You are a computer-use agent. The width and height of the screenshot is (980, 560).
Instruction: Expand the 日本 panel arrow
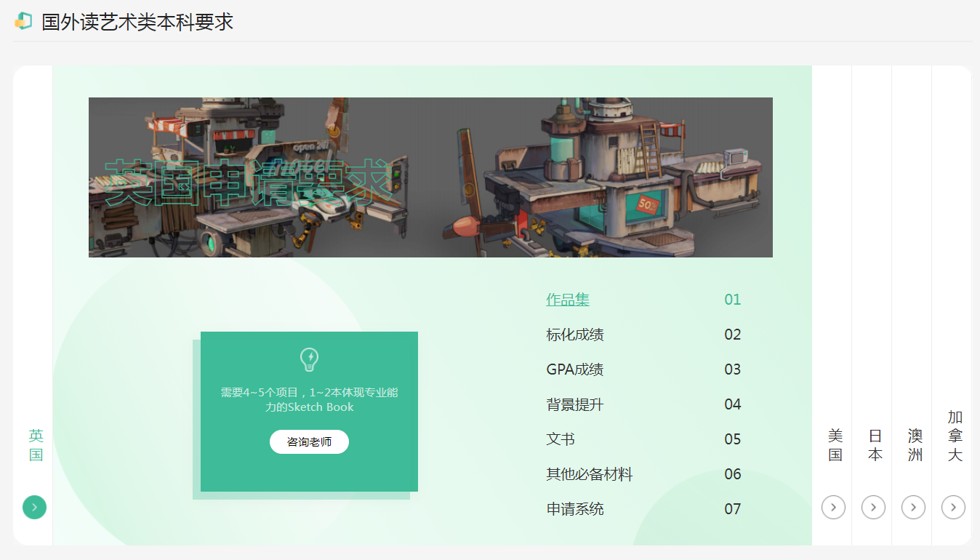point(873,507)
